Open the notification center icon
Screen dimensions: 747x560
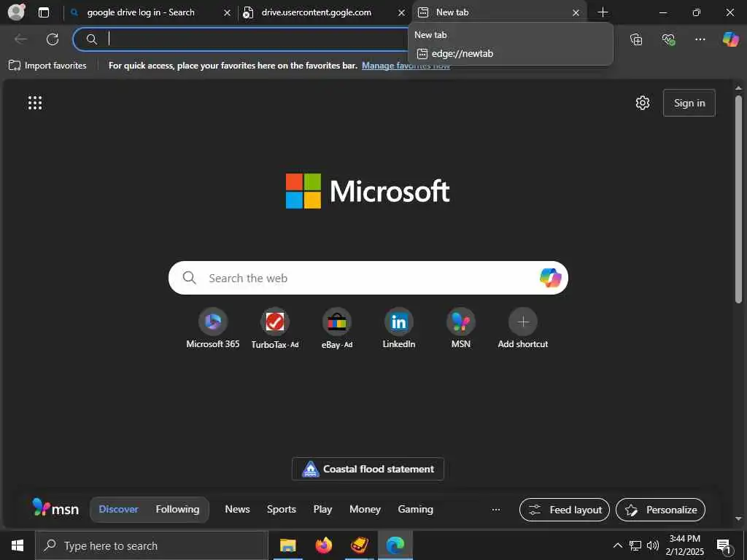coord(724,546)
